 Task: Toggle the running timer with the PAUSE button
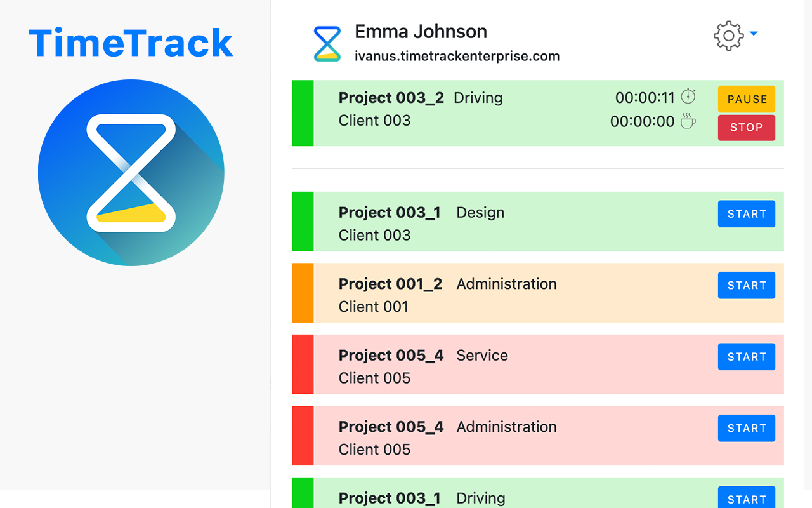click(x=747, y=99)
